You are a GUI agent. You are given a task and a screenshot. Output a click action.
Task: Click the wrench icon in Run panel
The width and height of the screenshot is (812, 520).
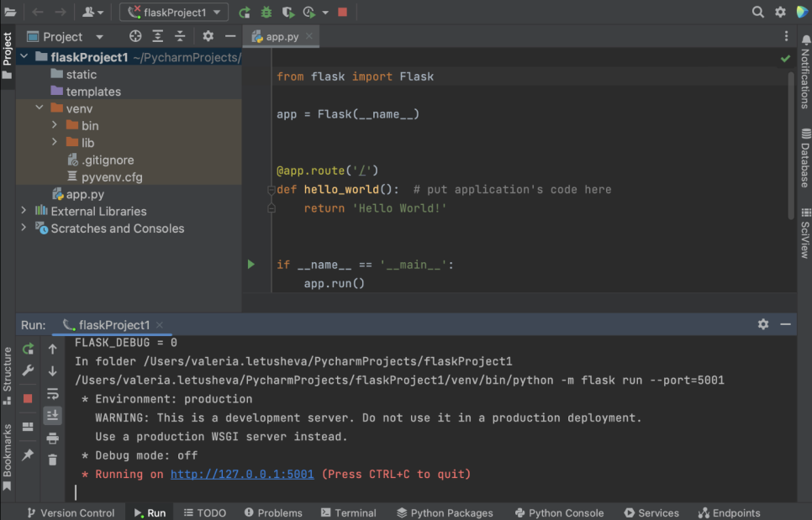28,370
